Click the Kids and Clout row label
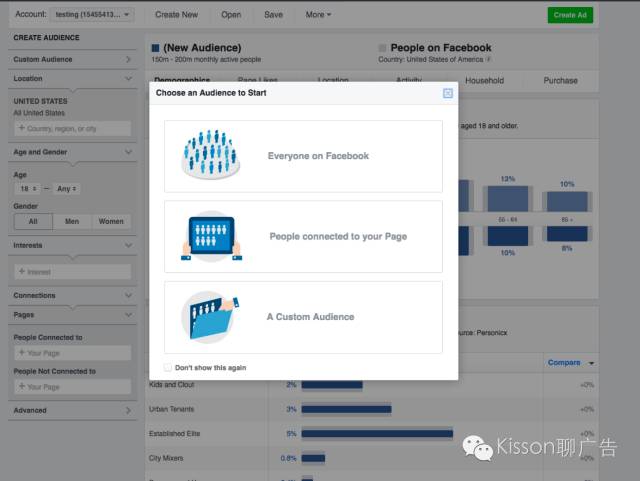 point(171,385)
